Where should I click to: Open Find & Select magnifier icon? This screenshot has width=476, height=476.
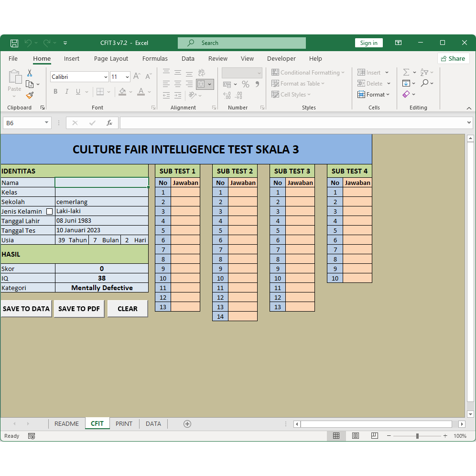tap(424, 83)
